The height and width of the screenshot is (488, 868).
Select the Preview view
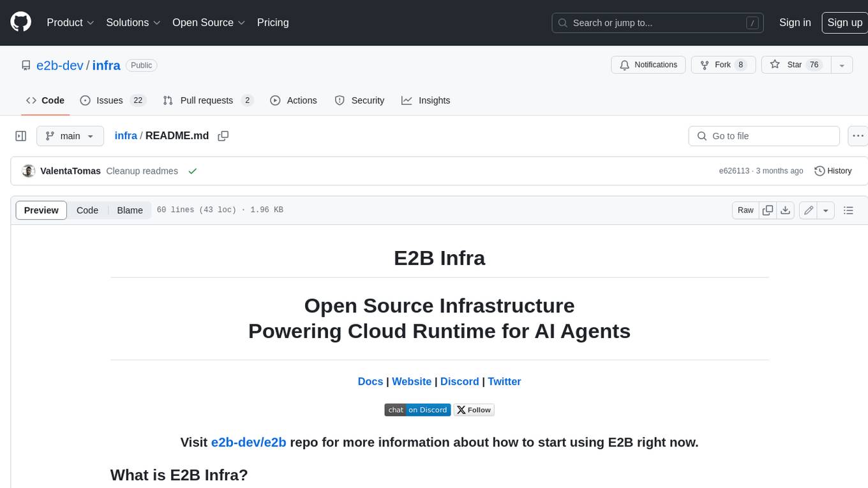pyautogui.click(x=41, y=210)
